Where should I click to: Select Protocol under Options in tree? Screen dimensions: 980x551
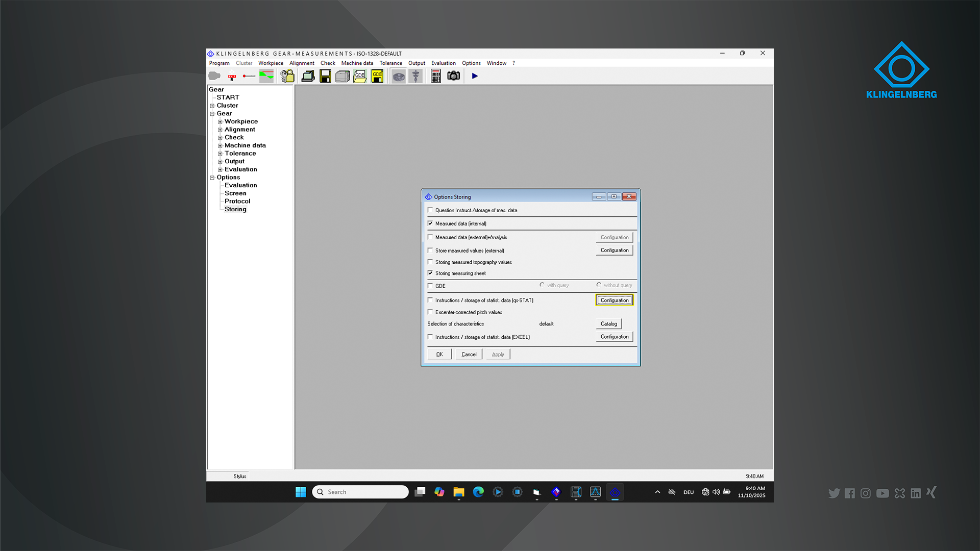click(237, 202)
